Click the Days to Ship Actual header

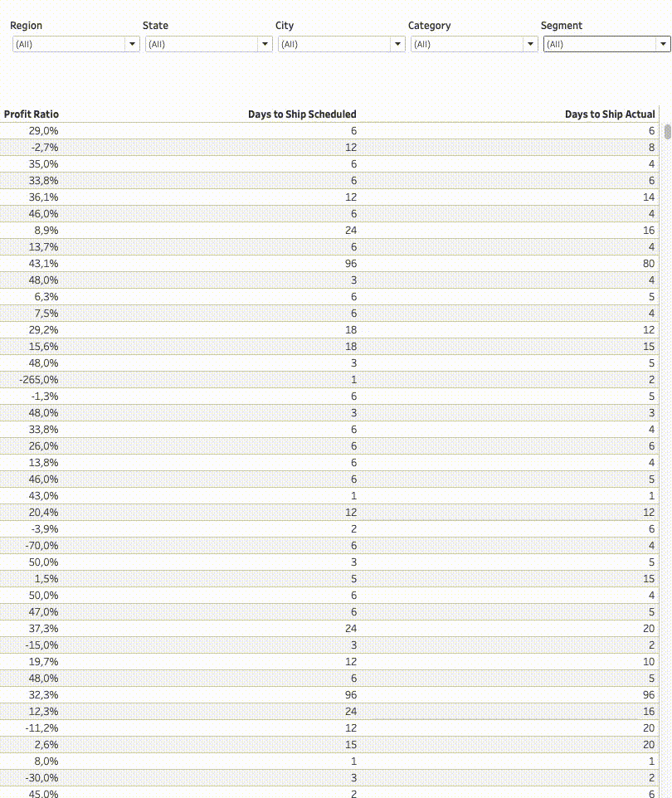610,114
